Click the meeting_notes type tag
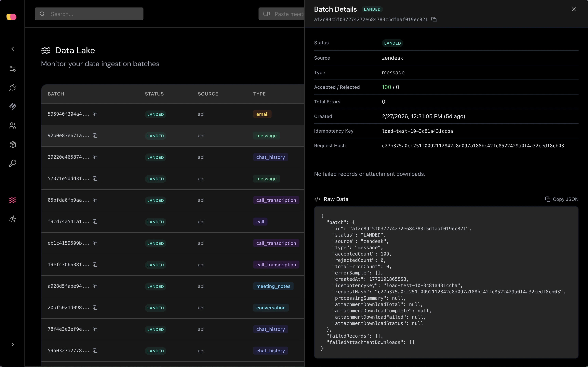 point(273,286)
